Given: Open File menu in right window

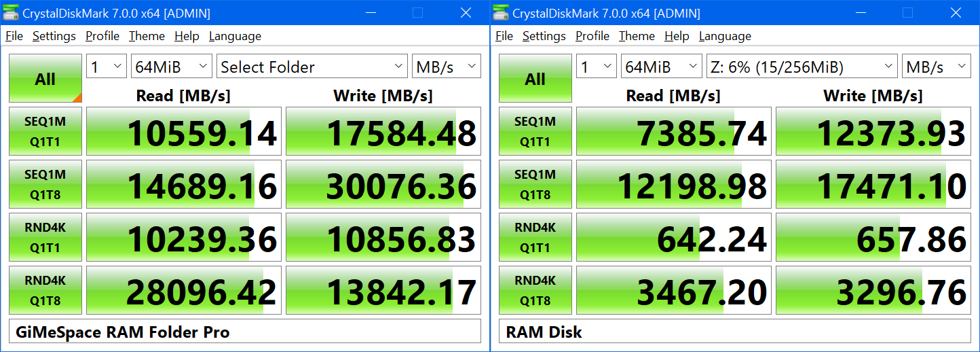Looking at the screenshot, I should [x=504, y=36].
